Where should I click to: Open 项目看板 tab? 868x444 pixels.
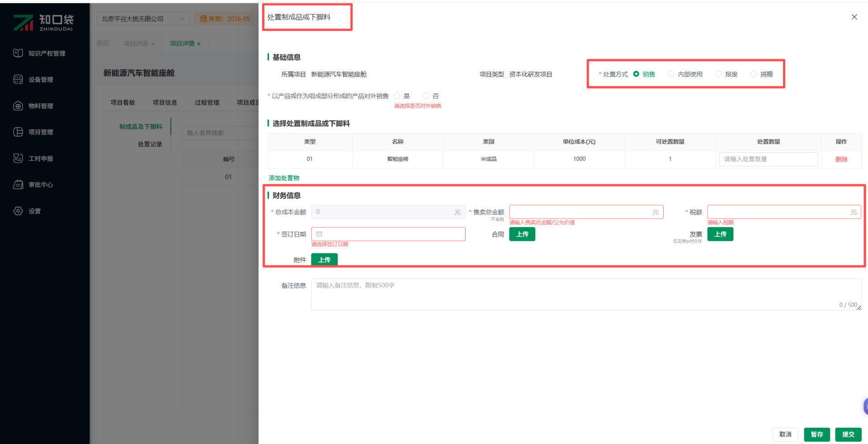123,103
